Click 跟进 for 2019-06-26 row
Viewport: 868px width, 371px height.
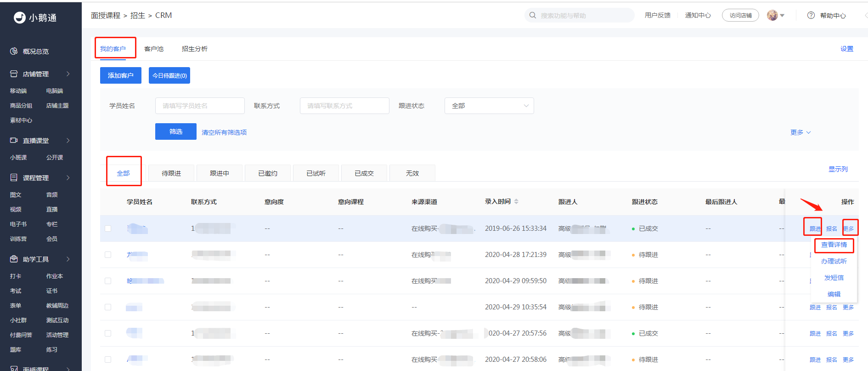tap(815, 228)
